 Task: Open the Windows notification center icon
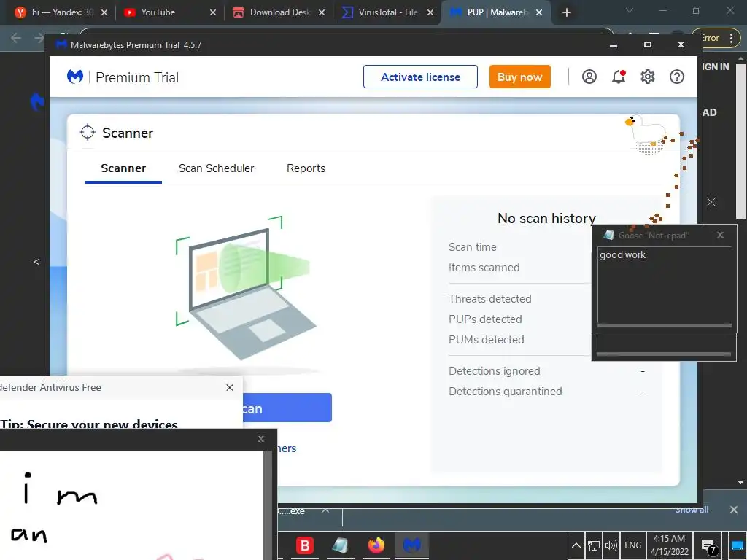point(709,546)
